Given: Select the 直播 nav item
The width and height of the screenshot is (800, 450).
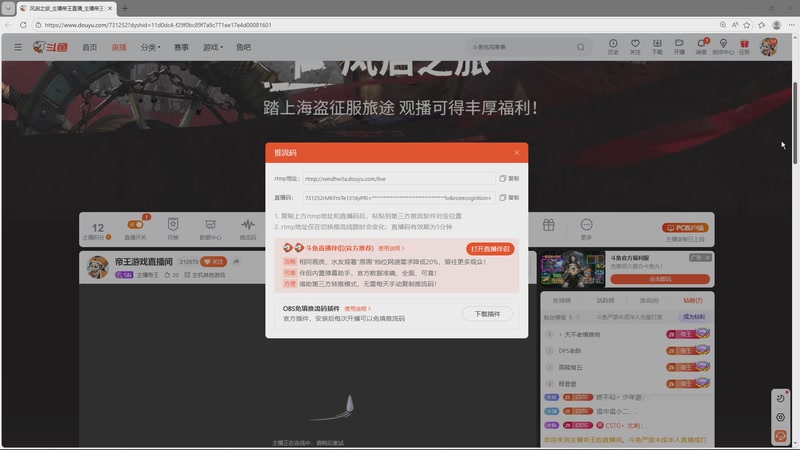Looking at the screenshot, I should (119, 47).
